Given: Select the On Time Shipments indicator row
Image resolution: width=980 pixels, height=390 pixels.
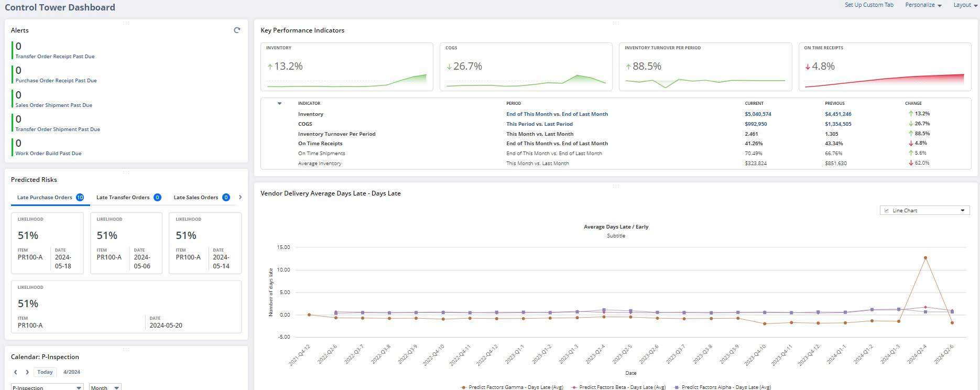Looking at the screenshot, I should [x=616, y=154].
